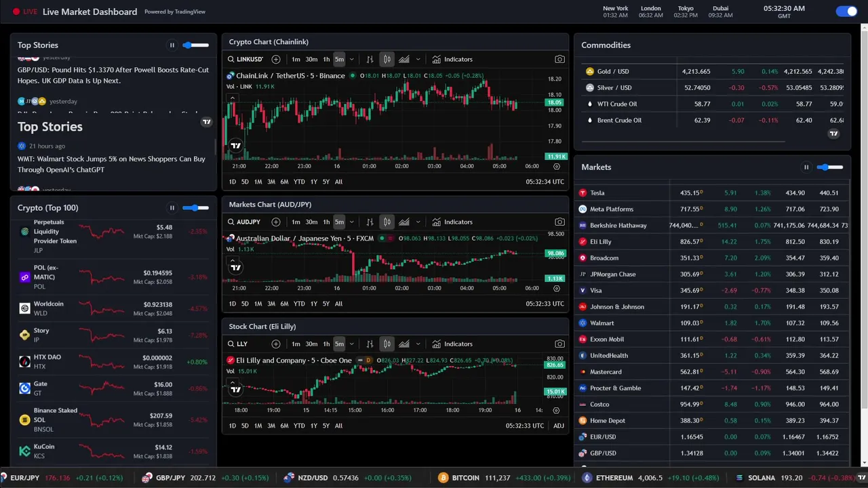Image resolution: width=868 pixels, height=488 pixels.
Task: Open Indicators in the AUD/JPY chart
Action: point(452,222)
